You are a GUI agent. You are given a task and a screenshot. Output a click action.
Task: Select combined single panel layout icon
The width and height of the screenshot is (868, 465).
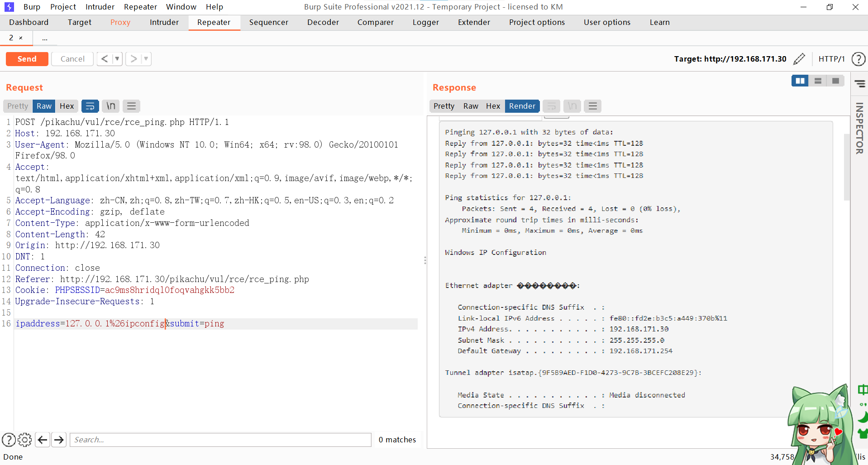[835, 81]
